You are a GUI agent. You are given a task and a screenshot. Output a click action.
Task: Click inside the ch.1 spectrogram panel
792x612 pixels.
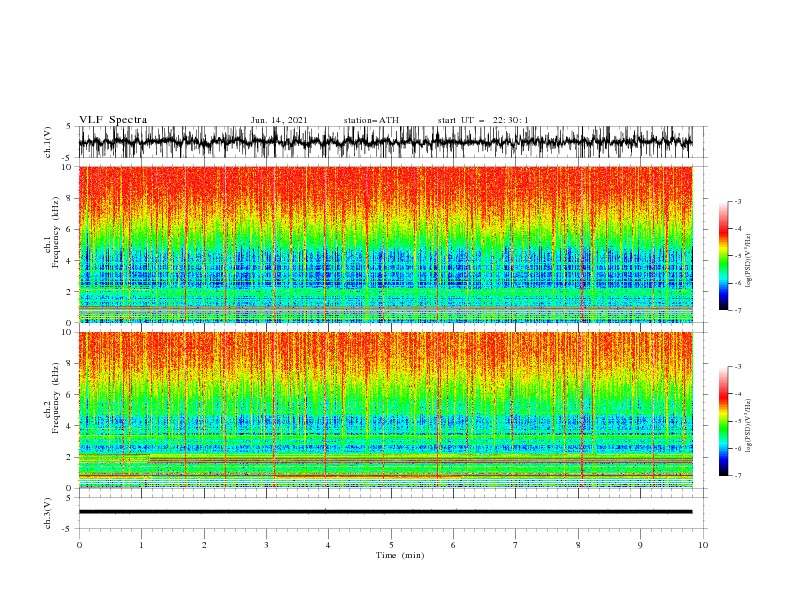(x=385, y=244)
